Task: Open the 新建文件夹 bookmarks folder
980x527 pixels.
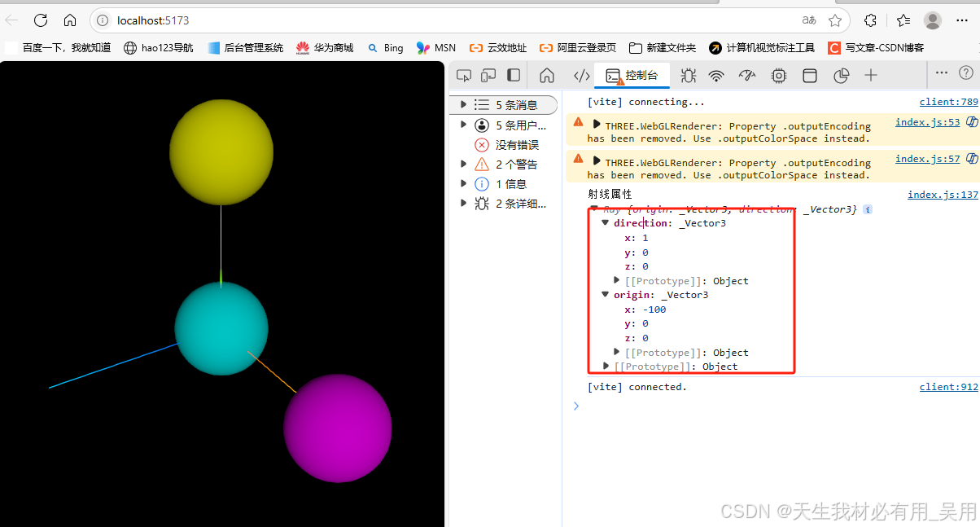Action: 662,48
